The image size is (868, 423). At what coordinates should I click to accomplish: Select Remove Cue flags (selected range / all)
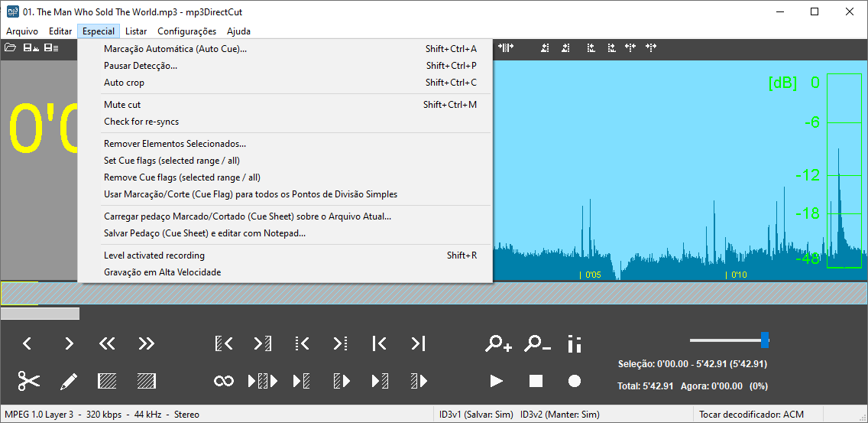pos(284,177)
